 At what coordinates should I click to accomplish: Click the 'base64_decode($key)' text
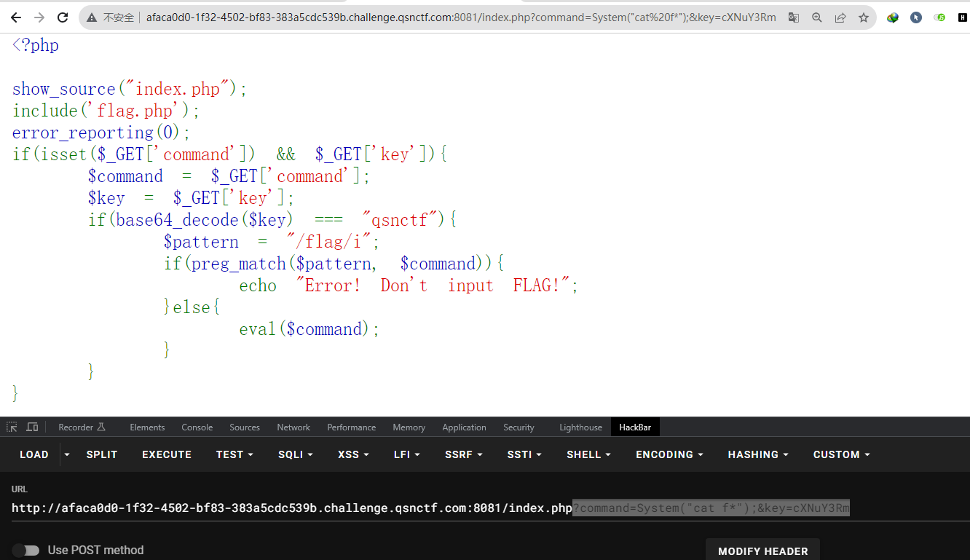tap(205, 220)
